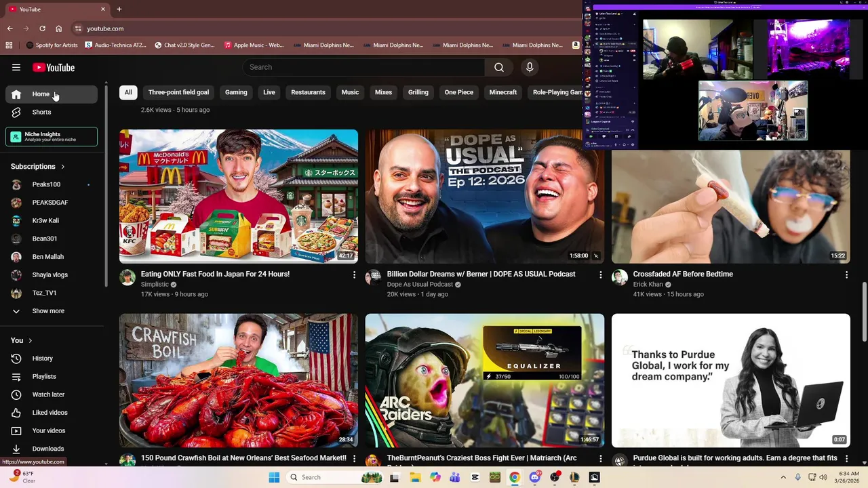
Task: Open History in the sidebar
Action: [x=52, y=359]
